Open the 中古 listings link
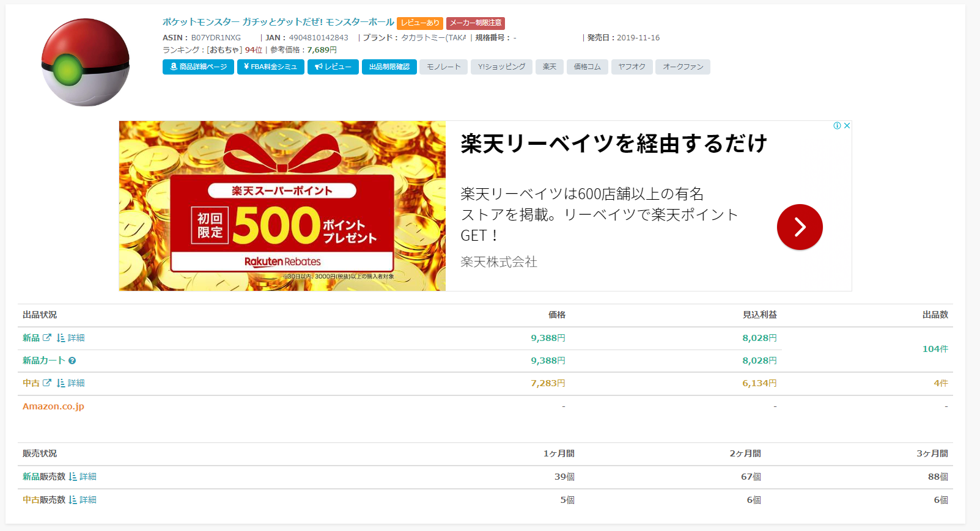Viewport: 980px width, 531px height. (31, 383)
